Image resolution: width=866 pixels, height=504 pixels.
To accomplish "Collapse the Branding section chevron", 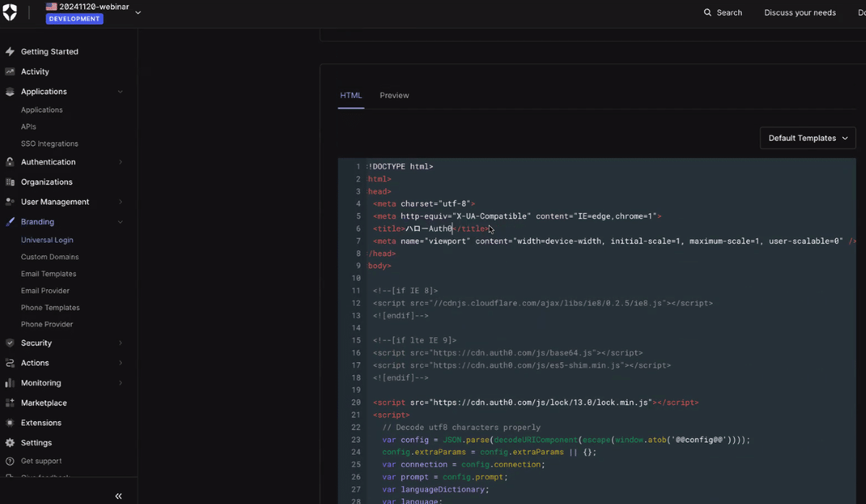I will tap(121, 222).
